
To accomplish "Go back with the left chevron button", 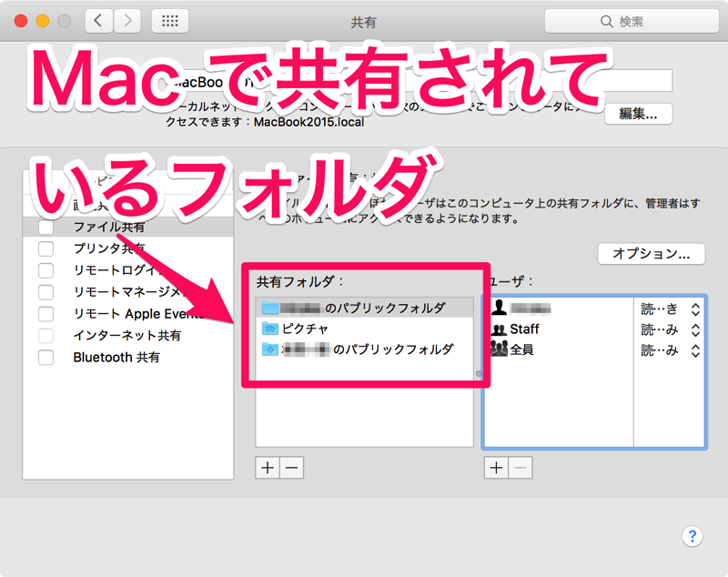I will pos(98,21).
